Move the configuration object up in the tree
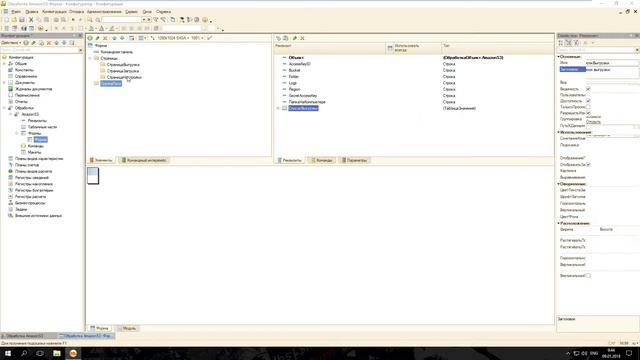Viewport: 640px width, 360px height. [57, 42]
